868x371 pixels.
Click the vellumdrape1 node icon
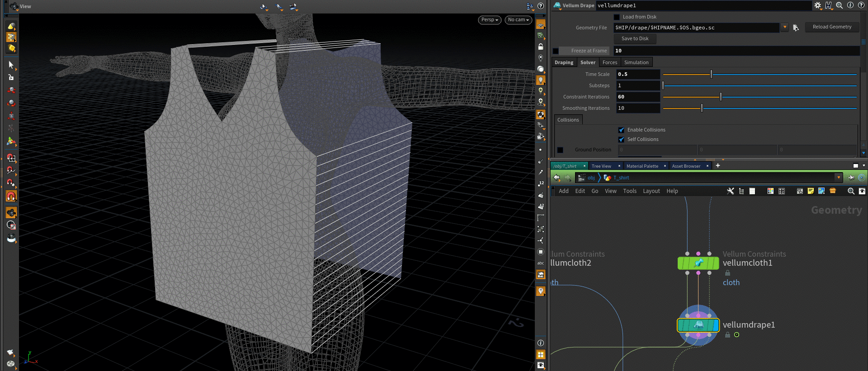(698, 325)
